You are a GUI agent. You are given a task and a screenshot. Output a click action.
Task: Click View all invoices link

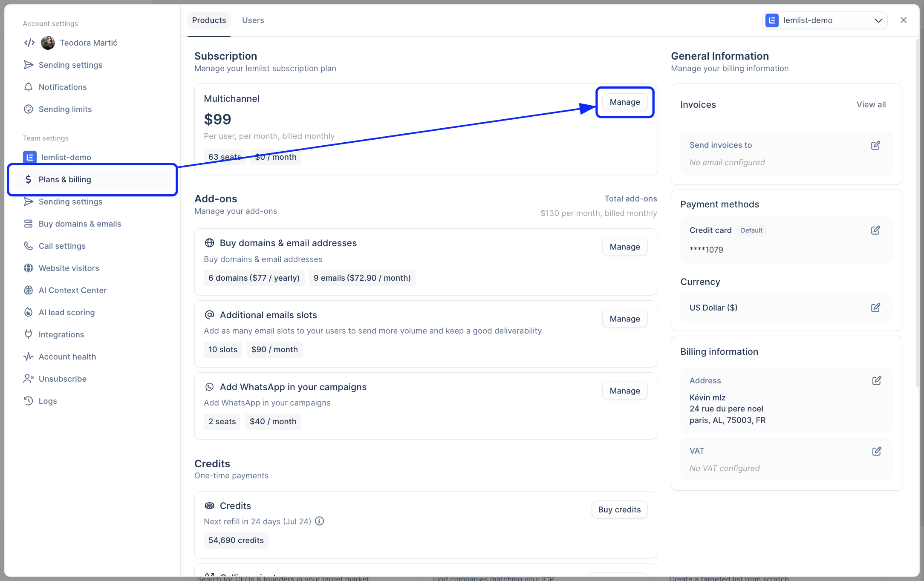point(871,104)
